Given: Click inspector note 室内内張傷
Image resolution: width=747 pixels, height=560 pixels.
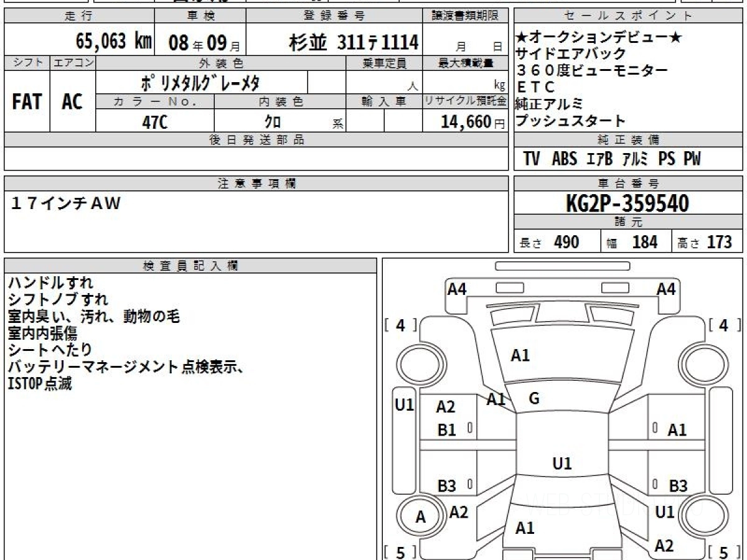Looking at the screenshot, I should [43, 334].
